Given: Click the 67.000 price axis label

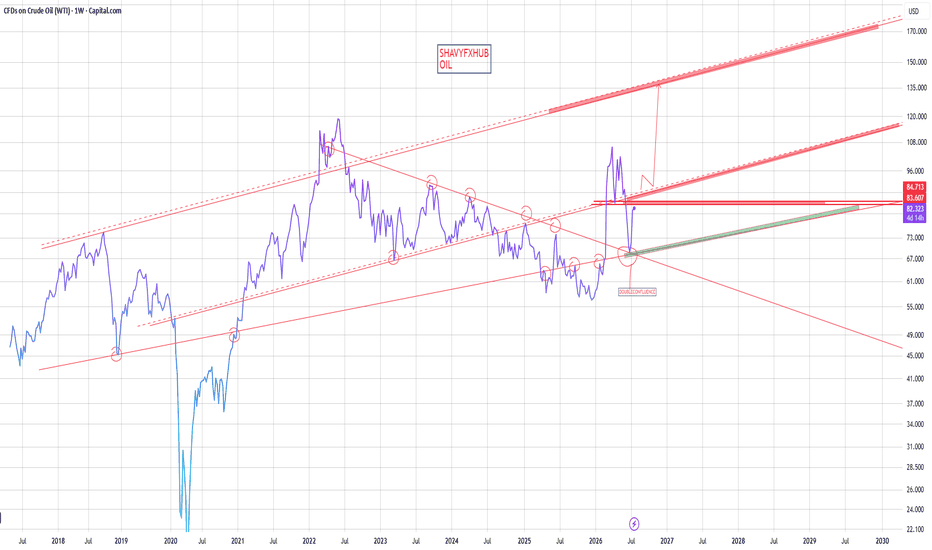Looking at the screenshot, I should 917,259.
